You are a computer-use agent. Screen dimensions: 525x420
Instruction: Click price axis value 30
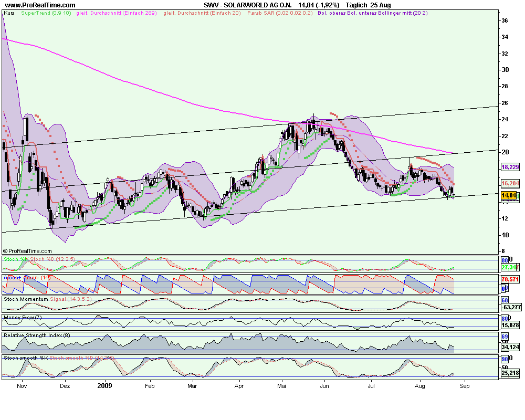pyautogui.click(x=505, y=70)
